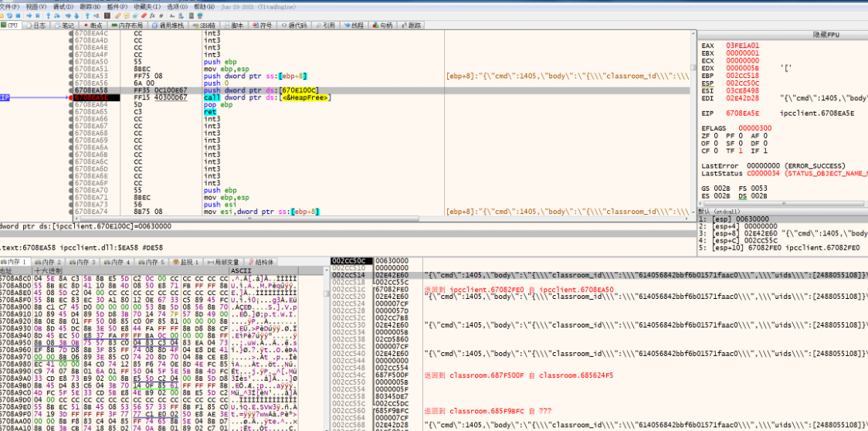Open the 插件 (Plugins) menu
868x431 pixels.
[x=117, y=5]
